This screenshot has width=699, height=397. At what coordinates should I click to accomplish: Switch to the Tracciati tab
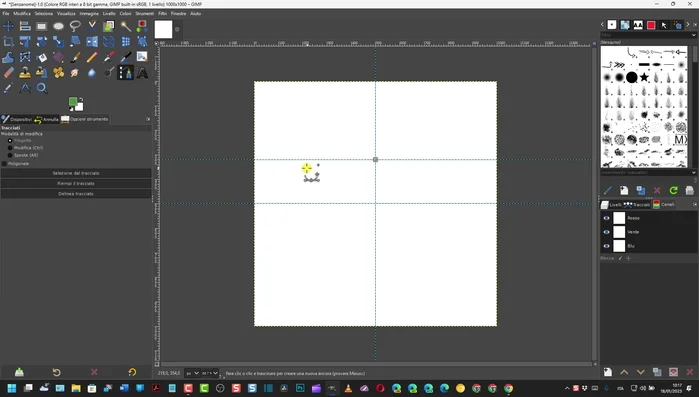(x=637, y=205)
